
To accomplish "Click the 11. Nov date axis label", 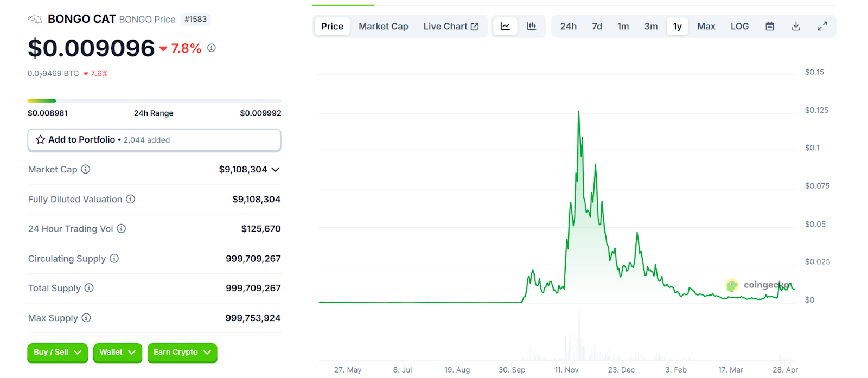I will click(x=566, y=370).
